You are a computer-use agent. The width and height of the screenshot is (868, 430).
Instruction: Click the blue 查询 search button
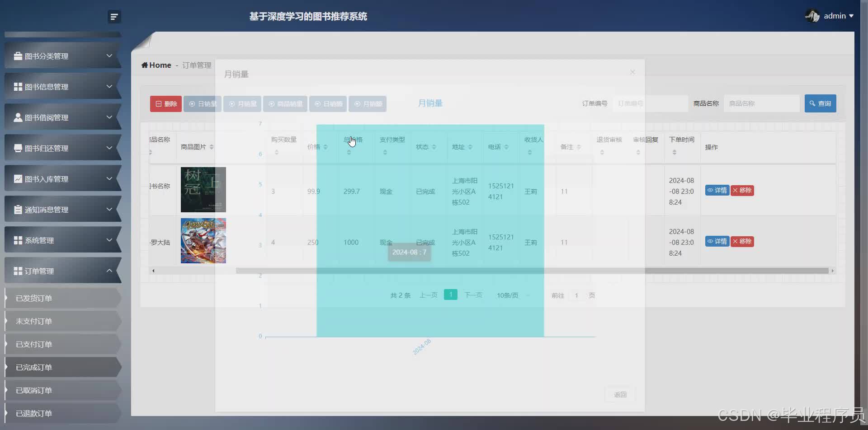tap(821, 103)
